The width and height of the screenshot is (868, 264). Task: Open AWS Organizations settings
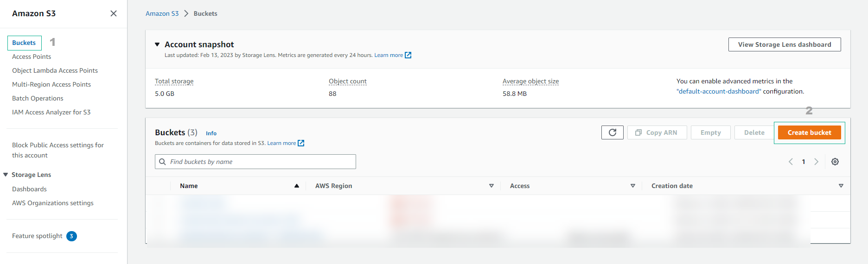[x=53, y=203]
